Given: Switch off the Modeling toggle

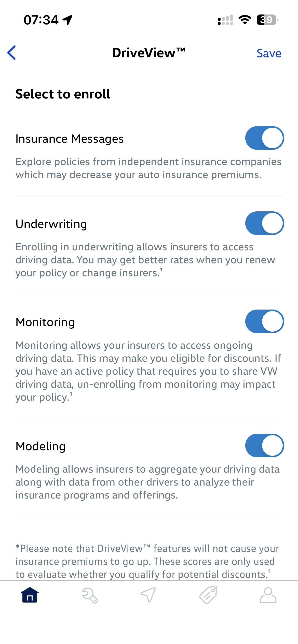Looking at the screenshot, I should pyautogui.click(x=264, y=446).
